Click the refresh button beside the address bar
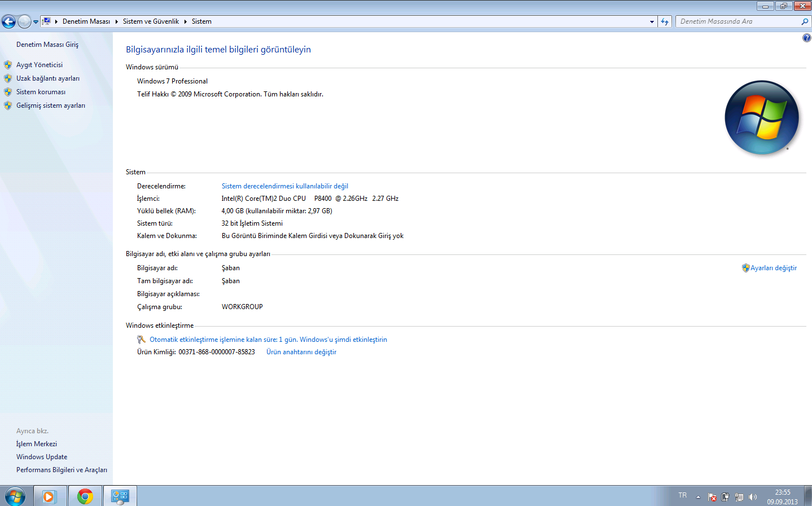Viewport: 812px width, 506px height. coord(665,21)
